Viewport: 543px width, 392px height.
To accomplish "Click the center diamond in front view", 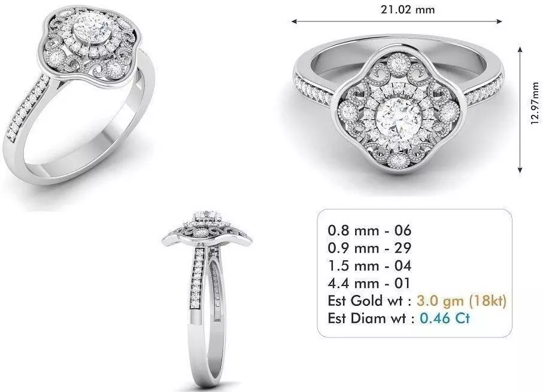I will [x=399, y=117].
